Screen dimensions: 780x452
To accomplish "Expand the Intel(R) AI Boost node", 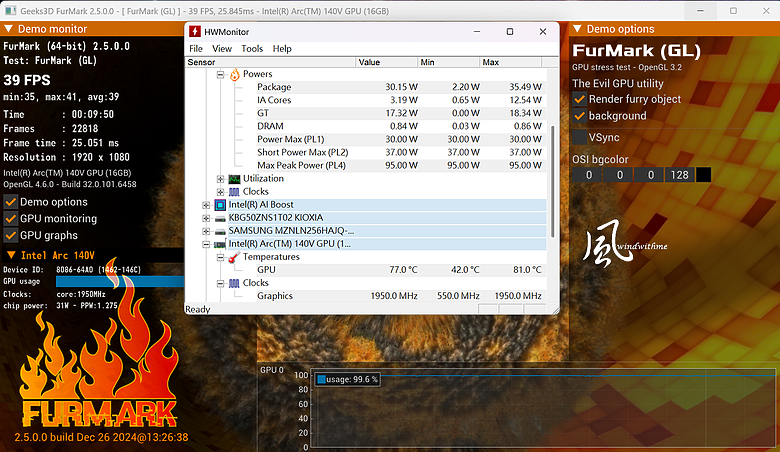I will tap(206, 205).
